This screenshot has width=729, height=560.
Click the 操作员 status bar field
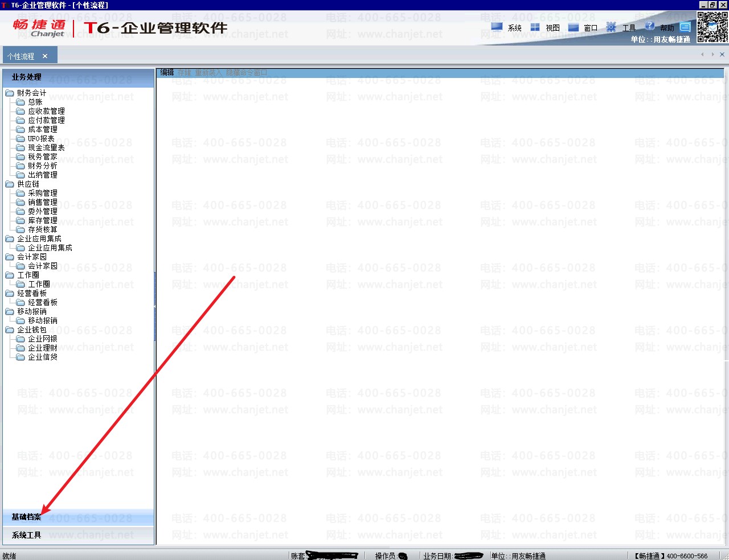click(391, 556)
